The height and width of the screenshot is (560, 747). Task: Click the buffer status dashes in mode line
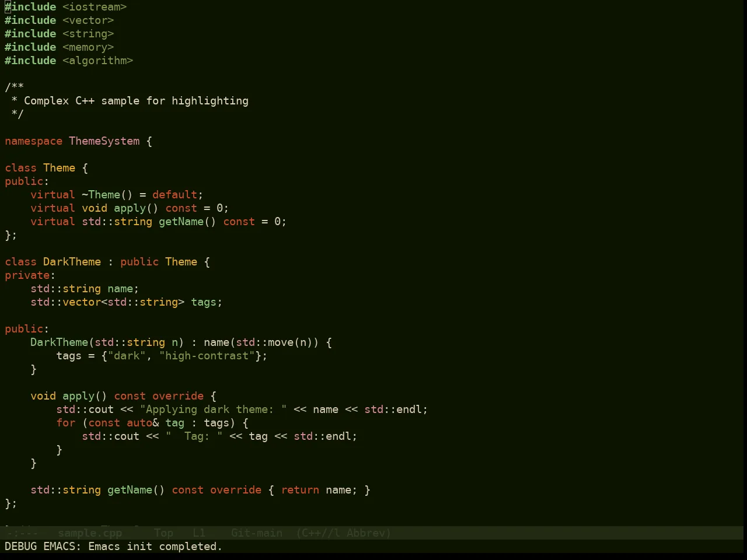click(22, 533)
